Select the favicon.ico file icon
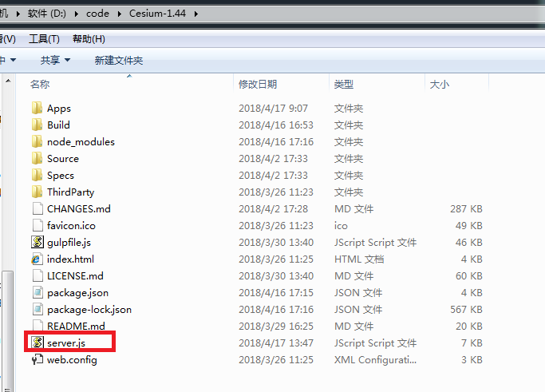Viewport: 545px width, 392px height. coord(38,225)
